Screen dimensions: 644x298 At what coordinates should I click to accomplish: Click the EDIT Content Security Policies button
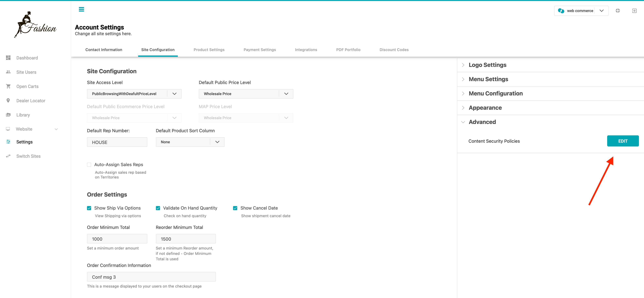coord(623,141)
